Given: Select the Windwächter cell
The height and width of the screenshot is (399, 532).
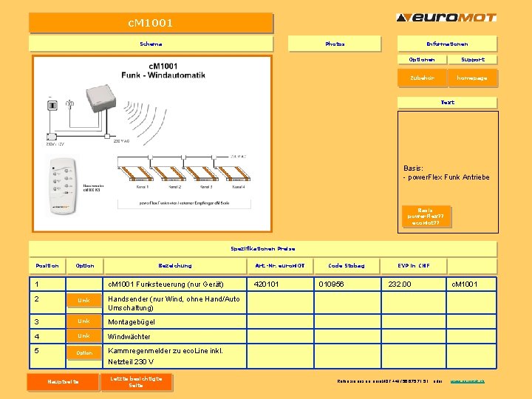Looking at the screenshot, I should coord(174,337).
